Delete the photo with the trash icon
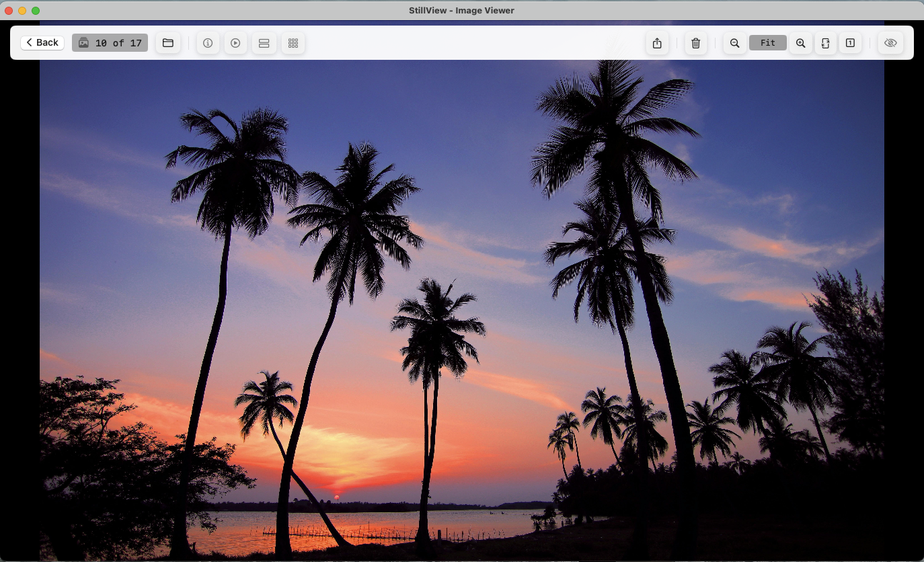Viewport: 924px width, 562px height. click(696, 43)
